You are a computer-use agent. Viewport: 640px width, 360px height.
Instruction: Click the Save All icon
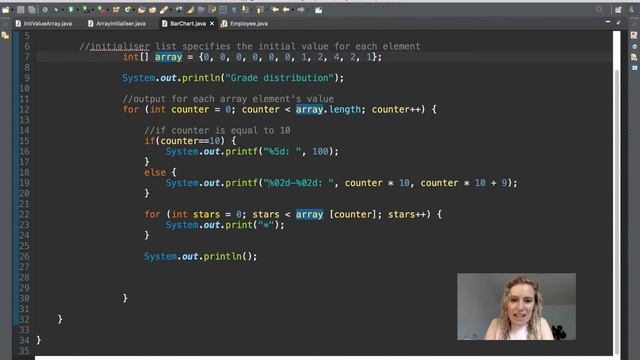pyautogui.click(x=31, y=10)
